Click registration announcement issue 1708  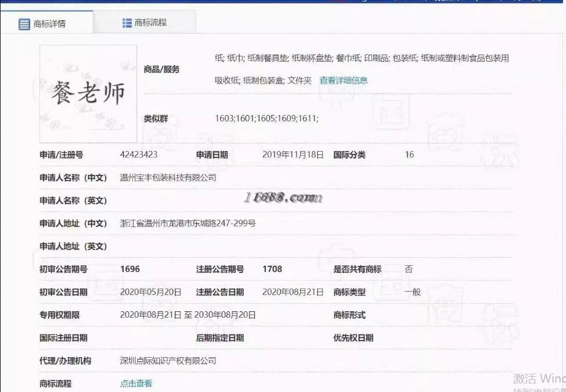(x=272, y=269)
